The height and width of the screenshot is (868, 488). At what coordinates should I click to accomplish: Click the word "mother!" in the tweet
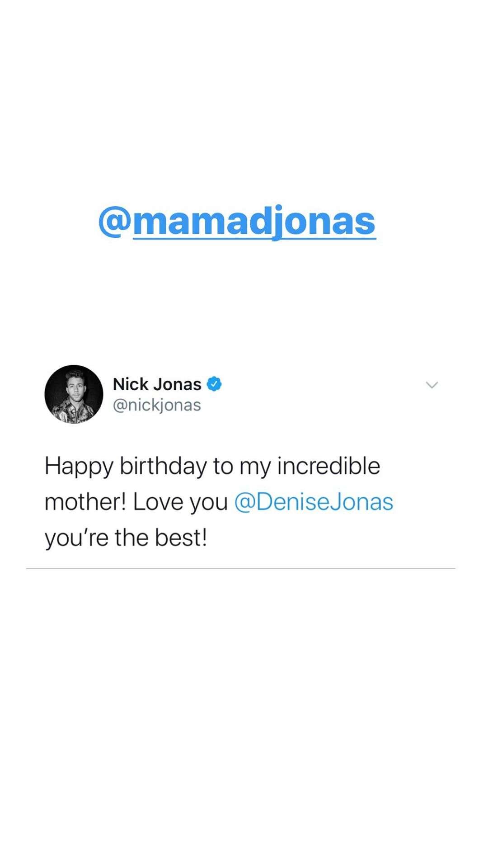pyautogui.click(x=85, y=502)
